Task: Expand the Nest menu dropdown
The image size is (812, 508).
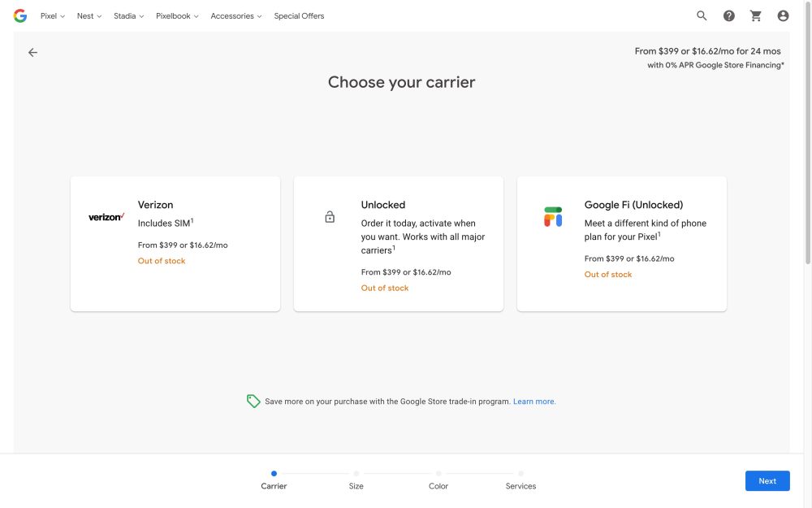Action: (89, 16)
